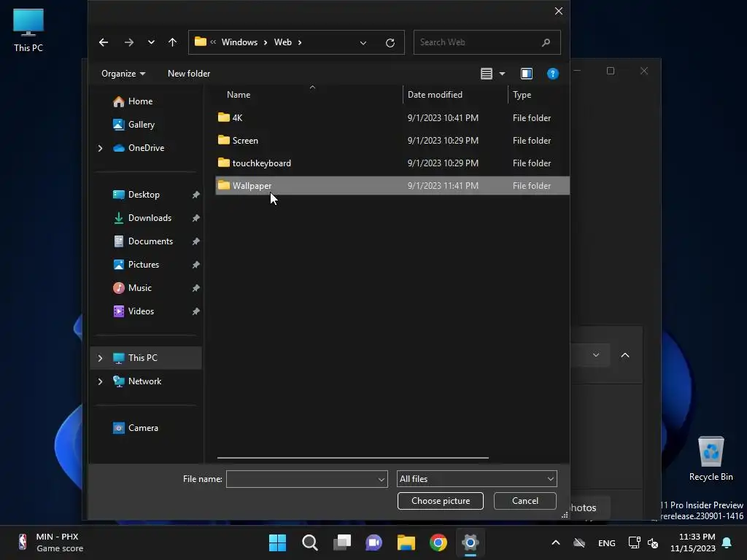
Task: Open the All files type dropdown
Action: (x=477, y=479)
